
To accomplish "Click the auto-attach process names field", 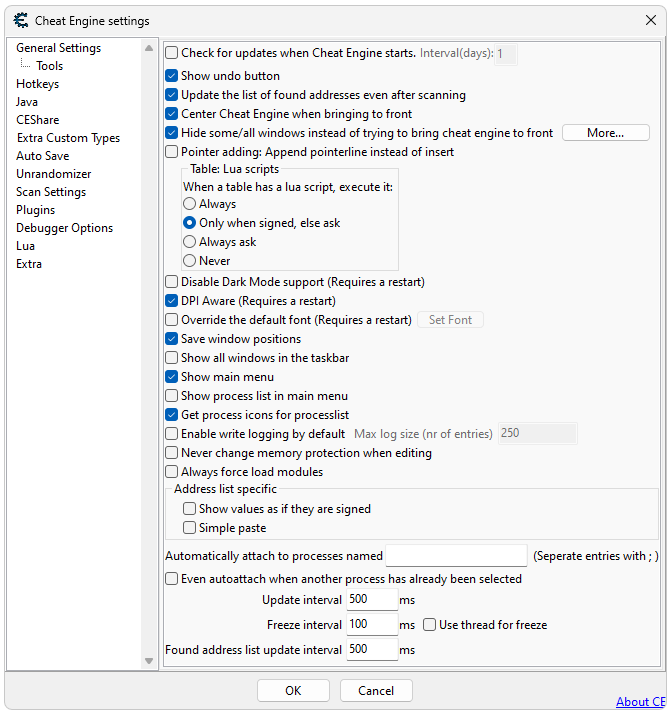I will [x=456, y=556].
